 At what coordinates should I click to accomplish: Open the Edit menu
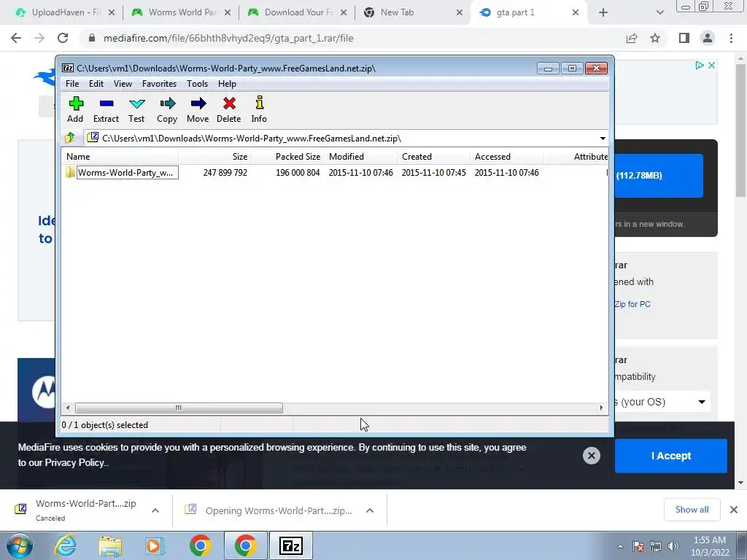pos(96,84)
